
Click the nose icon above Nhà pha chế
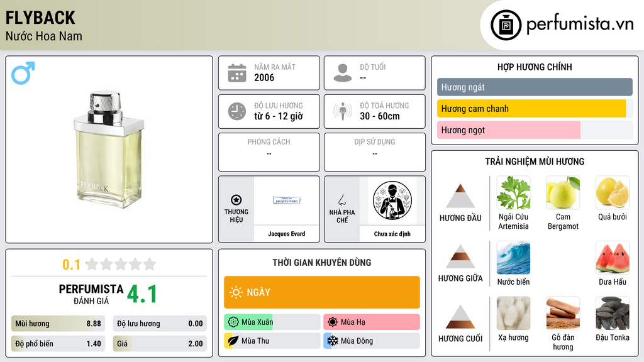pyautogui.click(x=341, y=200)
